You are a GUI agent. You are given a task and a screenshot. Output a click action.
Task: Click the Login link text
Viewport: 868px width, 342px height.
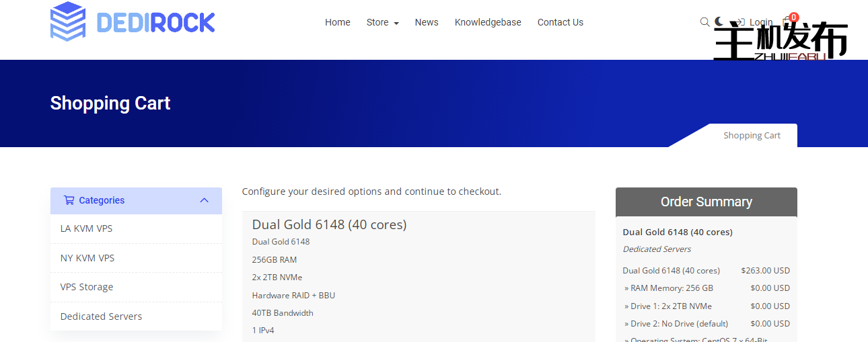pos(761,22)
